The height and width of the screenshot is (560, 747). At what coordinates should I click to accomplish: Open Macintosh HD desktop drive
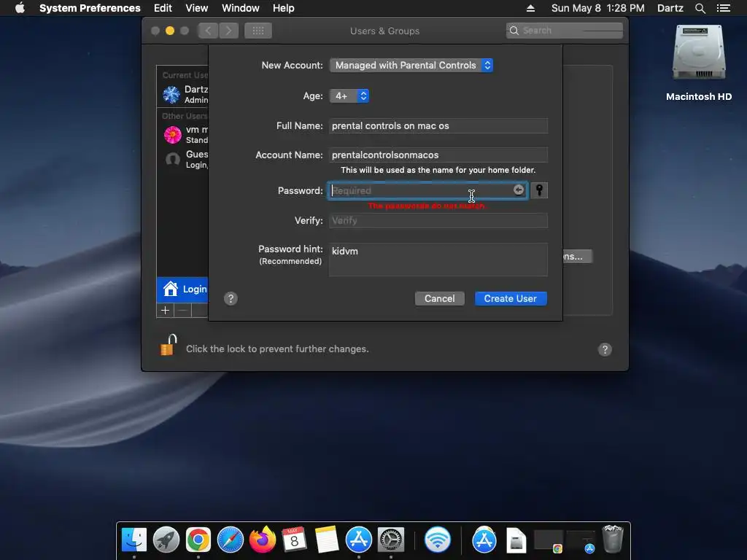pos(698,63)
